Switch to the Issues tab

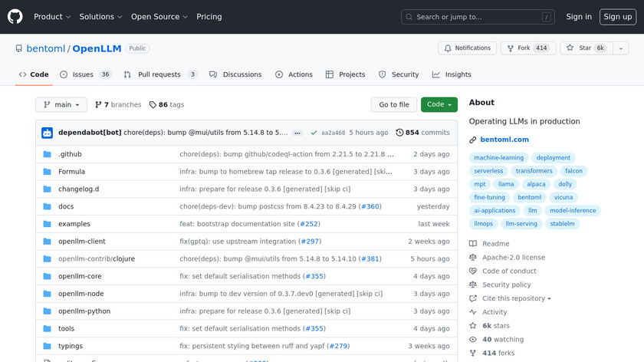[x=85, y=74]
